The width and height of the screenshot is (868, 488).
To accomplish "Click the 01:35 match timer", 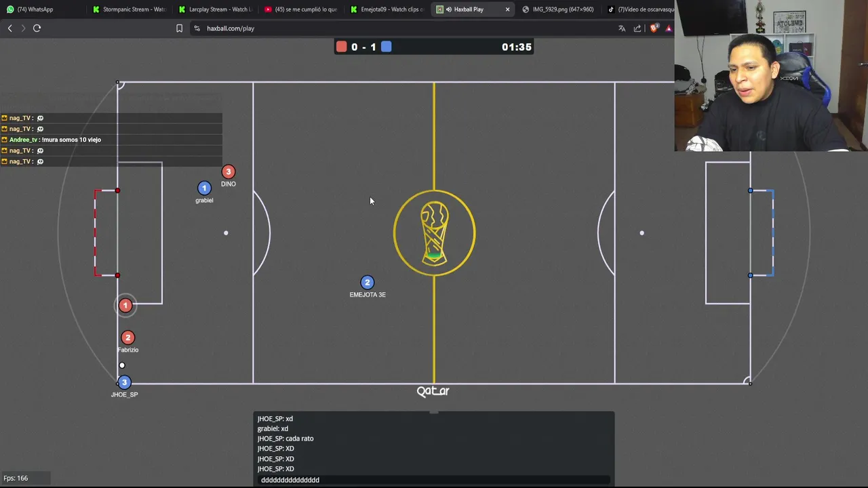I will pos(517,47).
